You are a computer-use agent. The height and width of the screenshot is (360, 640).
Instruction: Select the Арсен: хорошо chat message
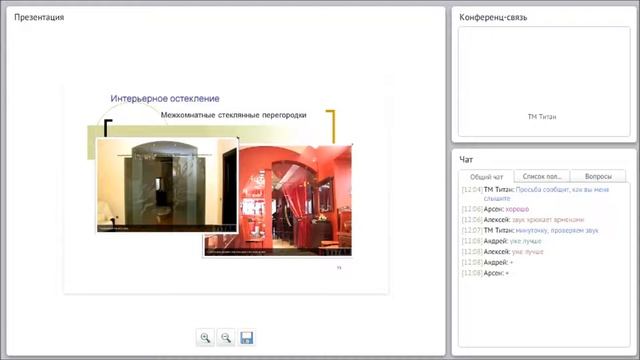coord(495,209)
